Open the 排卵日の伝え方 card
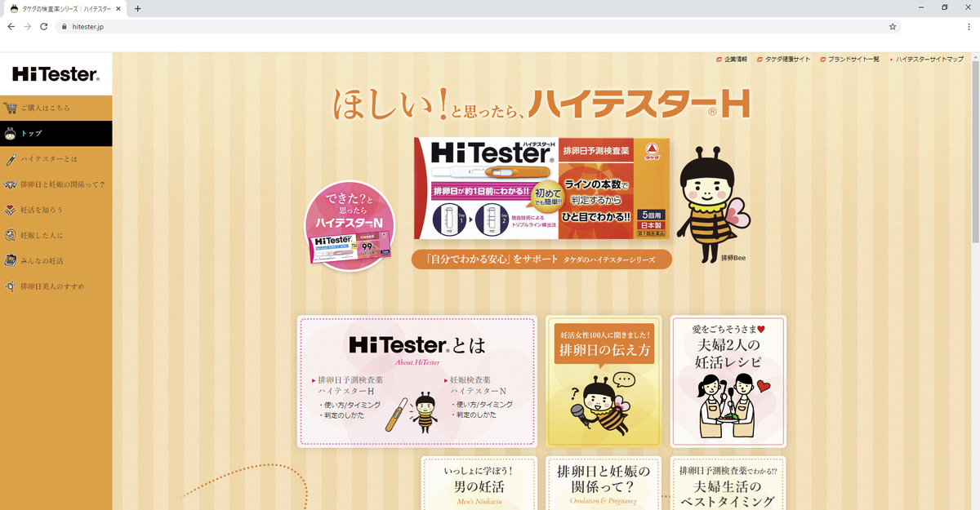Image resolution: width=980 pixels, height=510 pixels. (x=604, y=381)
